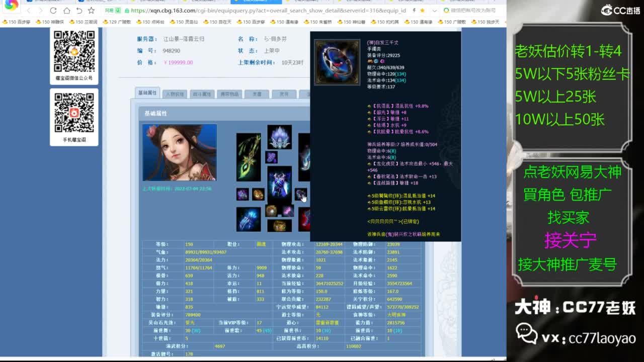Switch to the 战斗属性 tab
This screenshot has width=644, height=362.
(x=202, y=94)
